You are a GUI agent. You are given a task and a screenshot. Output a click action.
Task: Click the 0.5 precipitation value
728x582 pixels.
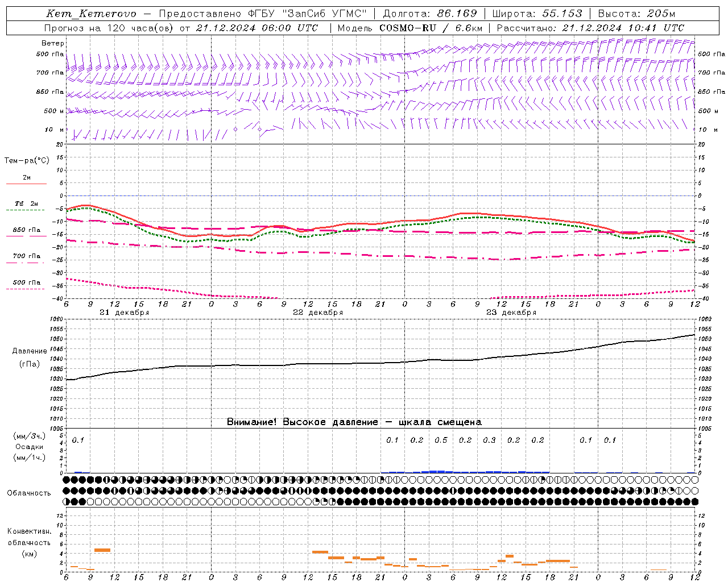tap(441, 440)
